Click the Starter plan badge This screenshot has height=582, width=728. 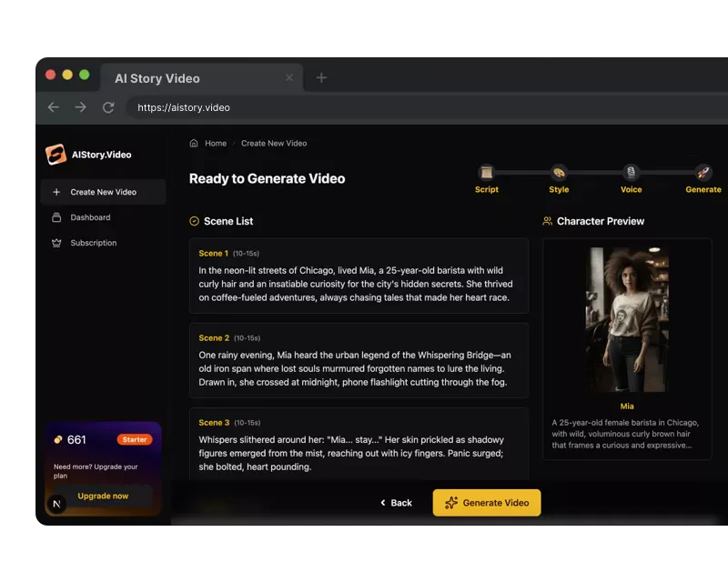[x=133, y=438]
